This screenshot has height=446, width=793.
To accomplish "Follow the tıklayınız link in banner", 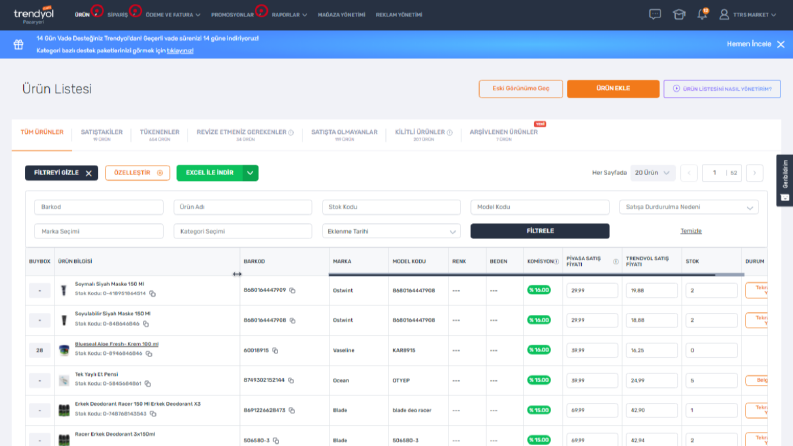I will 180,51.
